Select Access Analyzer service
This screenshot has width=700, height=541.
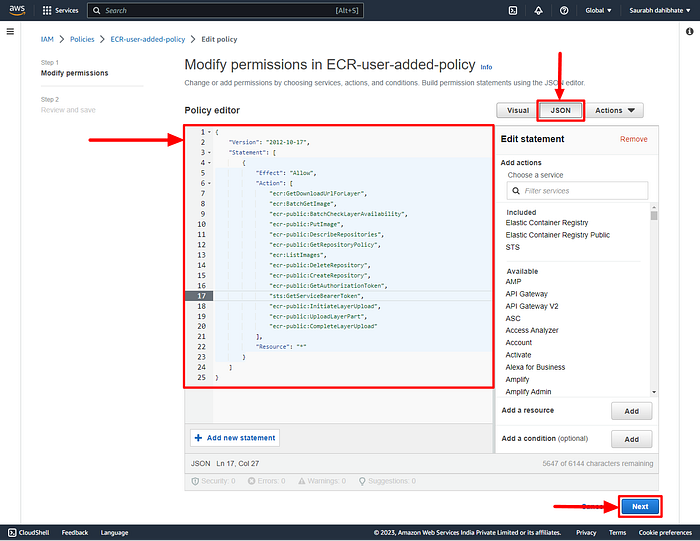pos(532,330)
